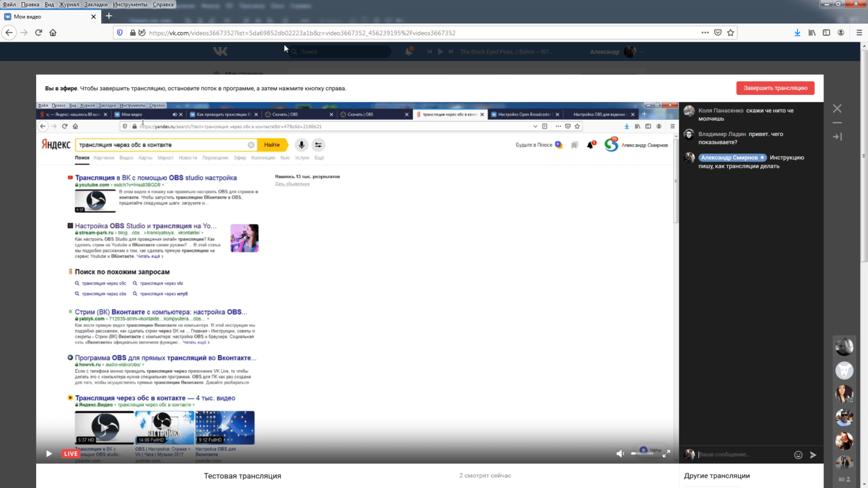The image size is (868, 488).
Task: Bookmark this page with the star
Action: coord(731,33)
